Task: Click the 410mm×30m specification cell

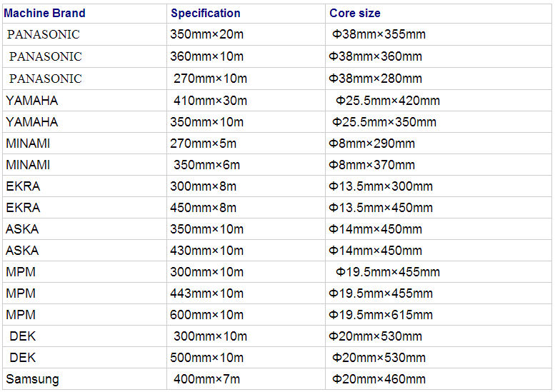Action: tap(210, 101)
